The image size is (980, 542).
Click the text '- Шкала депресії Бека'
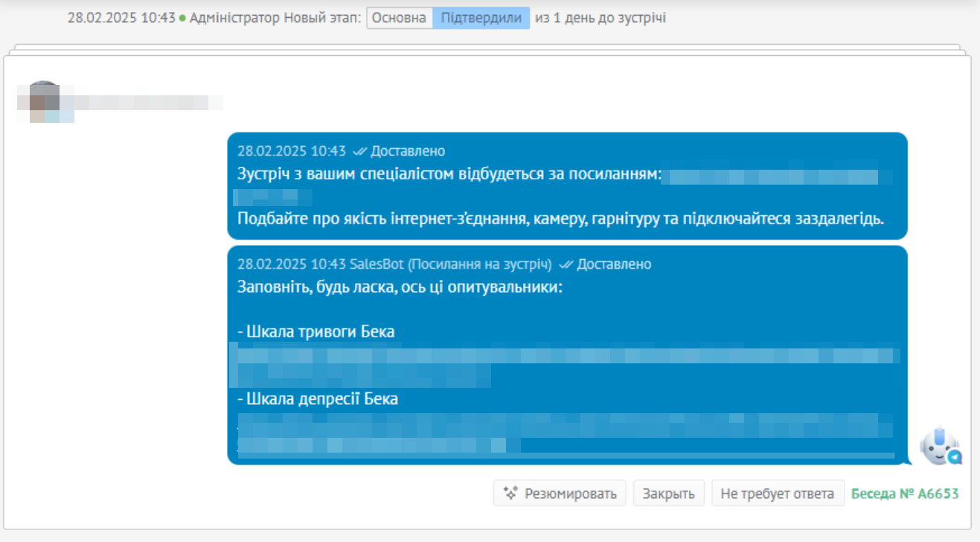coord(318,399)
